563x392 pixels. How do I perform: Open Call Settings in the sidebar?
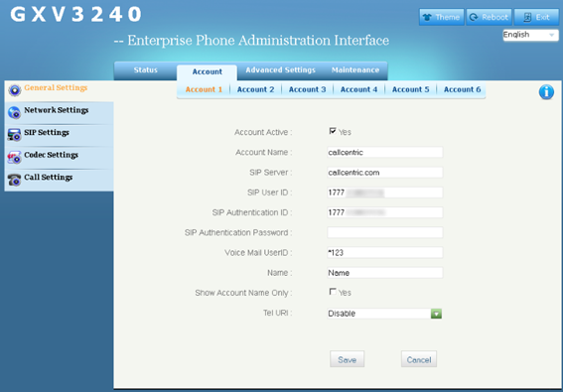[59, 180]
